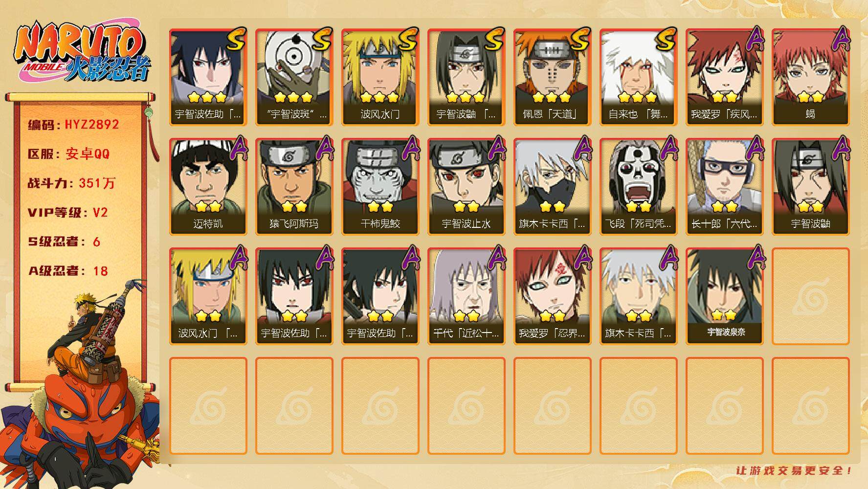
Task: Click the empty slot after 宇智波泉奈
Action: pos(810,296)
